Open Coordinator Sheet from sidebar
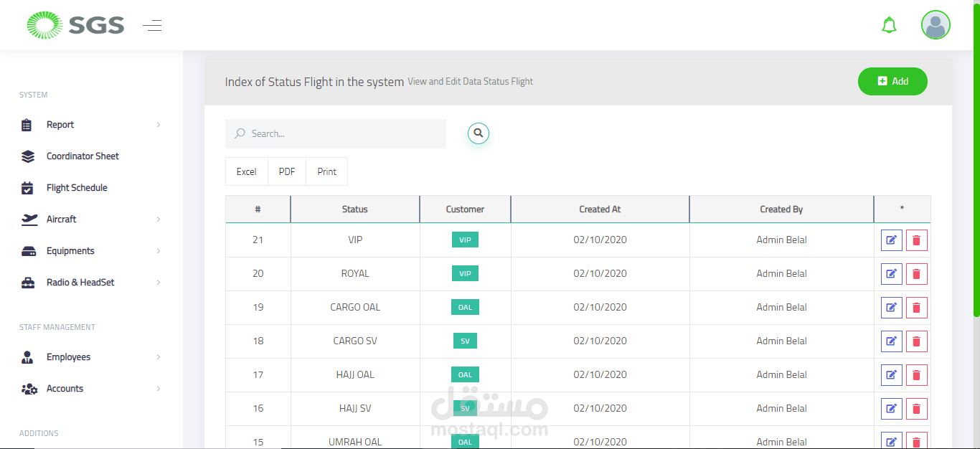 click(83, 156)
